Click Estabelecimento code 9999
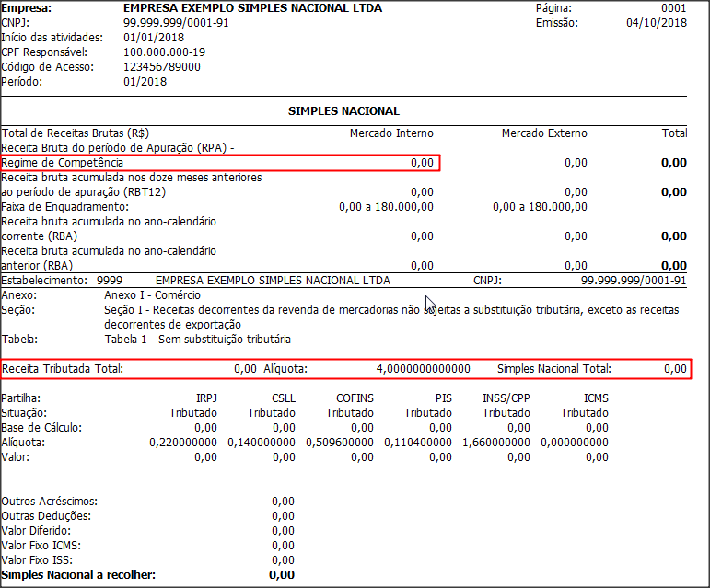The height and width of the screenshot is (588, 710). (110, 281)
